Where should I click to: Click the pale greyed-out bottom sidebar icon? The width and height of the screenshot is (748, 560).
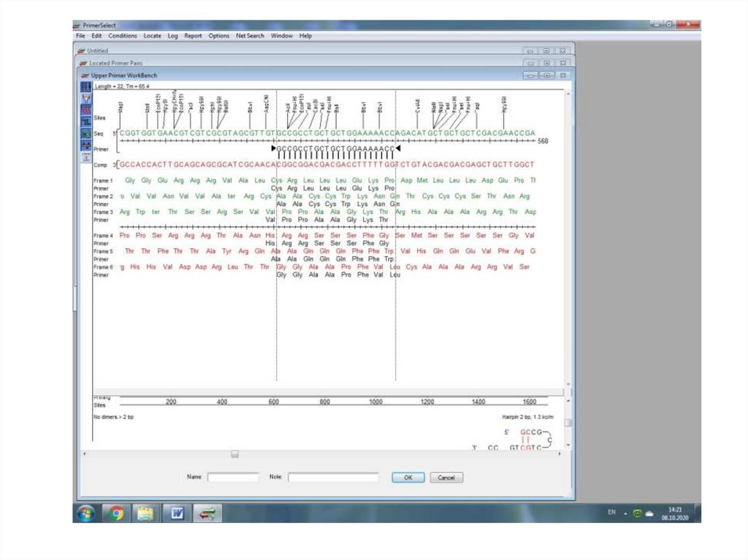pyautogui.click(x=86, y=157)
